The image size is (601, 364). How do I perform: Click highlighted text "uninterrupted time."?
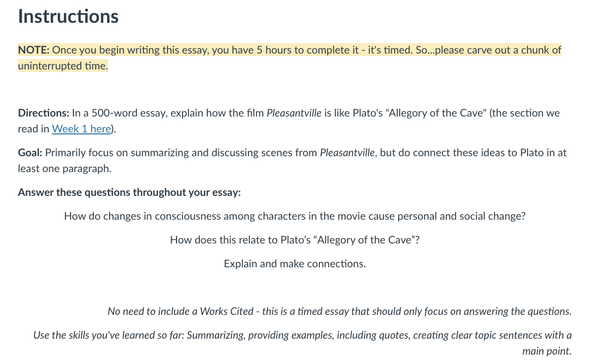click(63, 66)
